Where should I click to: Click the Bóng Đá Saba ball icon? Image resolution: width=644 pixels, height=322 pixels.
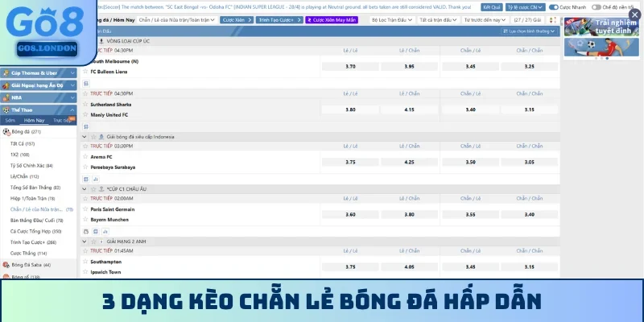(x=6, y=265)
